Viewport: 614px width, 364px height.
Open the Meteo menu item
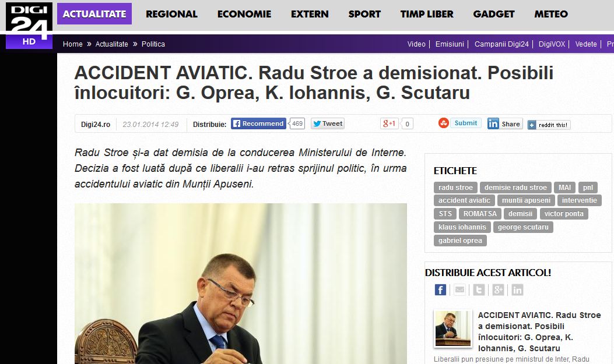(x=550, y=14)
